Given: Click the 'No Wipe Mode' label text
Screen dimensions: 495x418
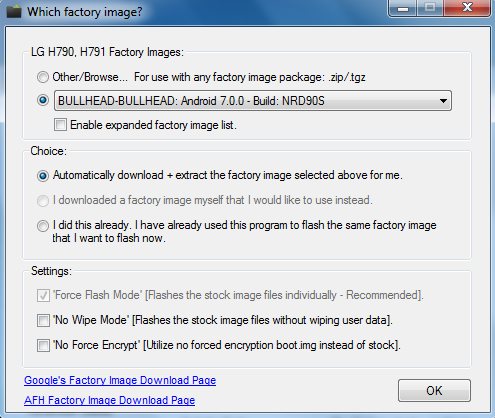Looking at the screenshot, I should click(x=91, y=320).
